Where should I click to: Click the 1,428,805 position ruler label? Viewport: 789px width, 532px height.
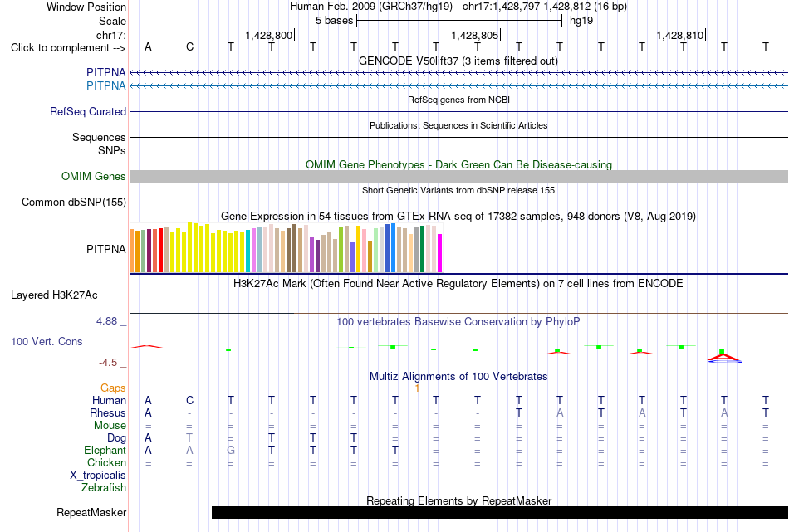click(x=474, y=35)
